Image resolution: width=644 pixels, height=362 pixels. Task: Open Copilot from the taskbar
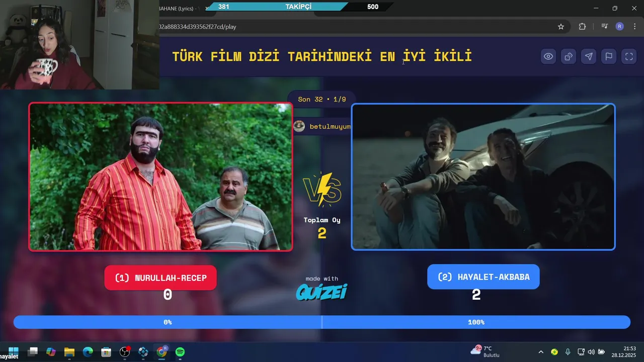(x=51, y=352)
